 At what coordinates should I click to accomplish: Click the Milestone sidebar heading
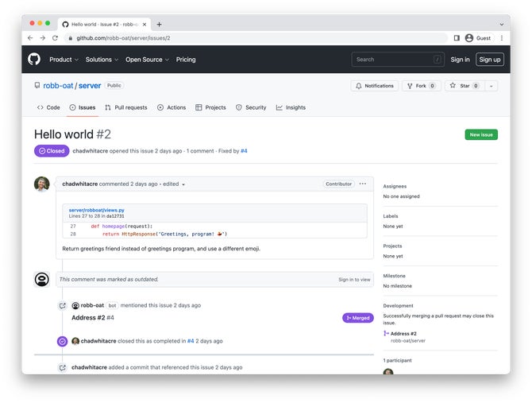[395, 276]
